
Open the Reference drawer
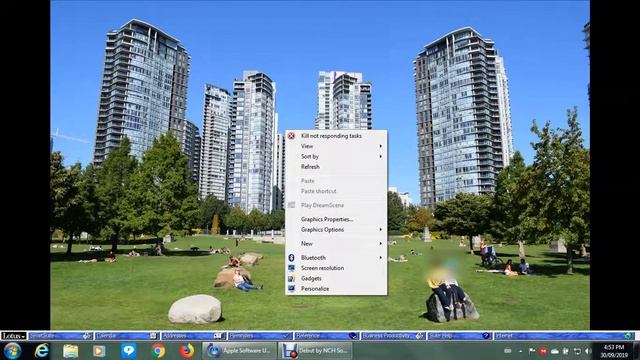(x=327, y=336)
